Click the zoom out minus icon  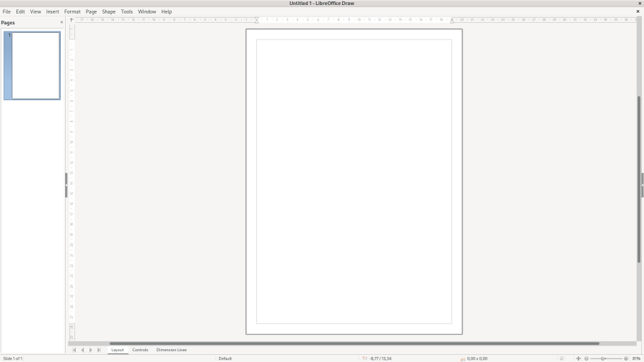(587, 358)
